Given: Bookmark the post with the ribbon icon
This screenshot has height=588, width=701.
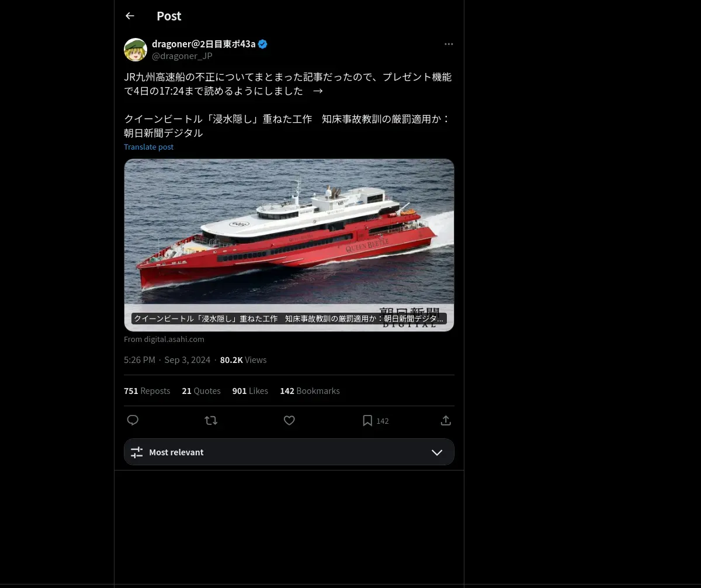Looking at the screenshot, I should [367, 420].
